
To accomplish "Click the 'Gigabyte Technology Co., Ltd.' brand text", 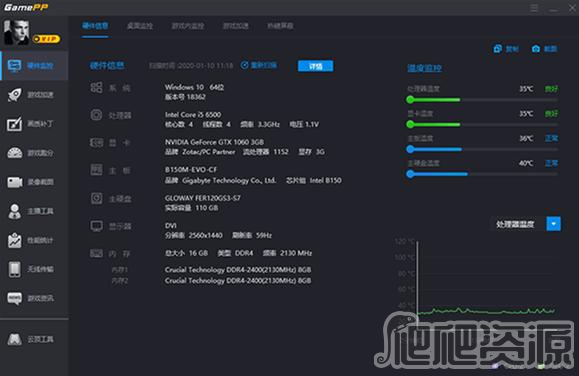I will 229,181.
